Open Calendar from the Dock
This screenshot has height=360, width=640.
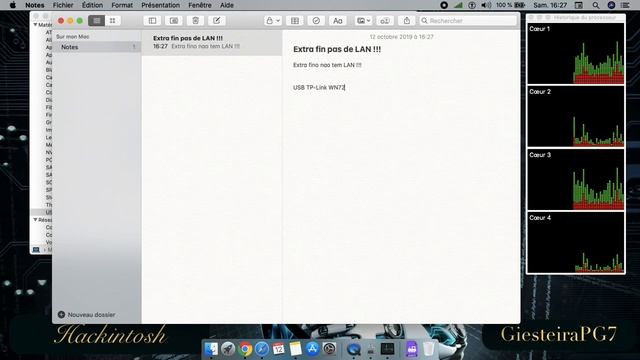pos(279,349)
